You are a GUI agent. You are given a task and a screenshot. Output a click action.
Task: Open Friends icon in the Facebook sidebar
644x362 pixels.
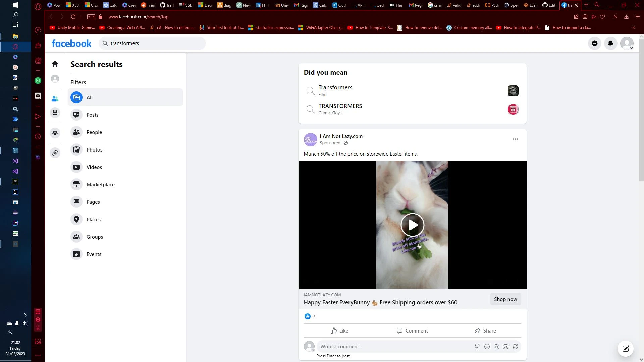pos(55,99)
